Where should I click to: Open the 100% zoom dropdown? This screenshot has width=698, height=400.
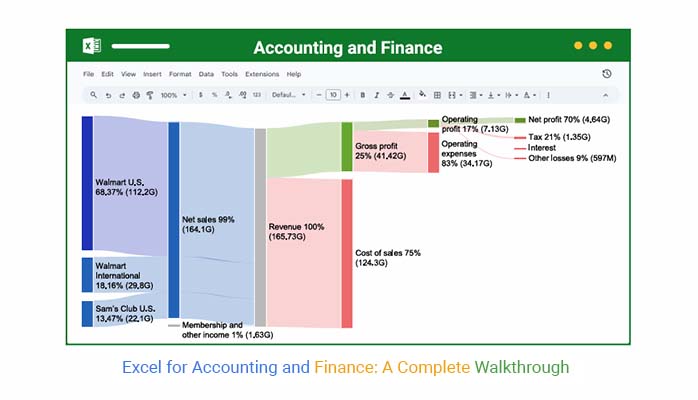point(173,95)
